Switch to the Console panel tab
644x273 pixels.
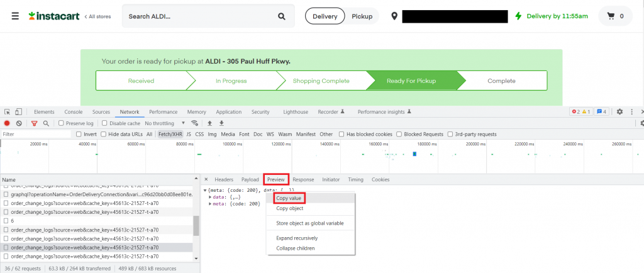point(74,112)
